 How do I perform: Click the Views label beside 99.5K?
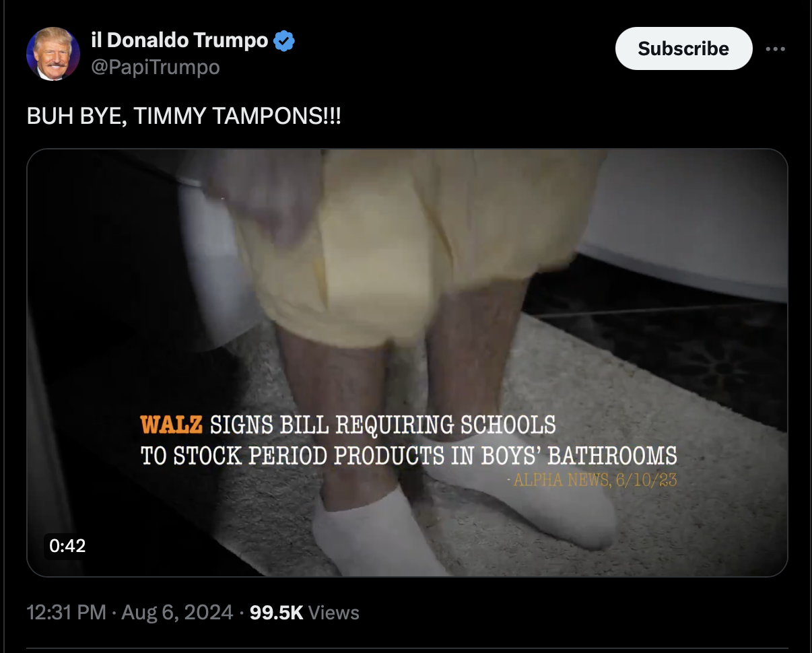(x=334, y=613)
